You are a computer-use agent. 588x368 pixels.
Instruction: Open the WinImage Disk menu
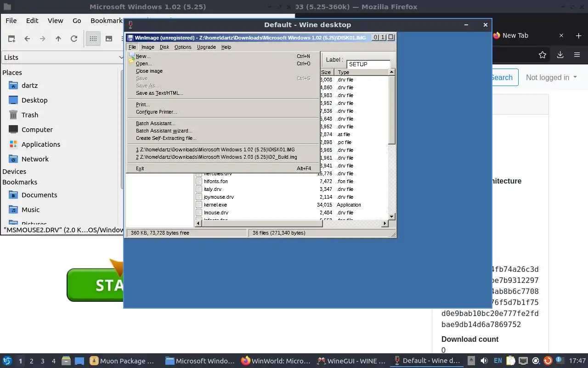pos(164,47)
